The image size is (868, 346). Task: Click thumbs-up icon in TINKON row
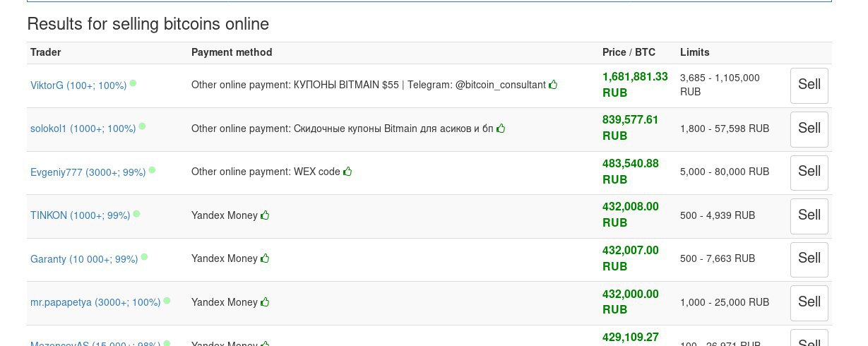coord(265,215)
